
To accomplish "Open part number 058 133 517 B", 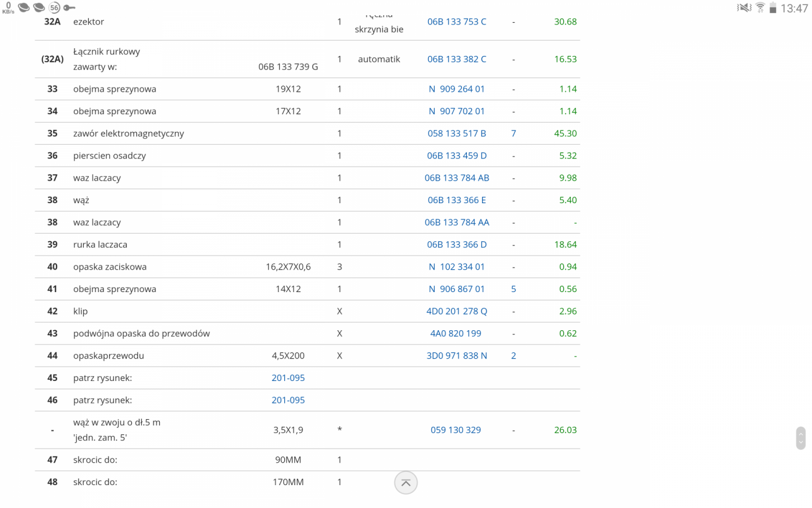I will 457,134.
